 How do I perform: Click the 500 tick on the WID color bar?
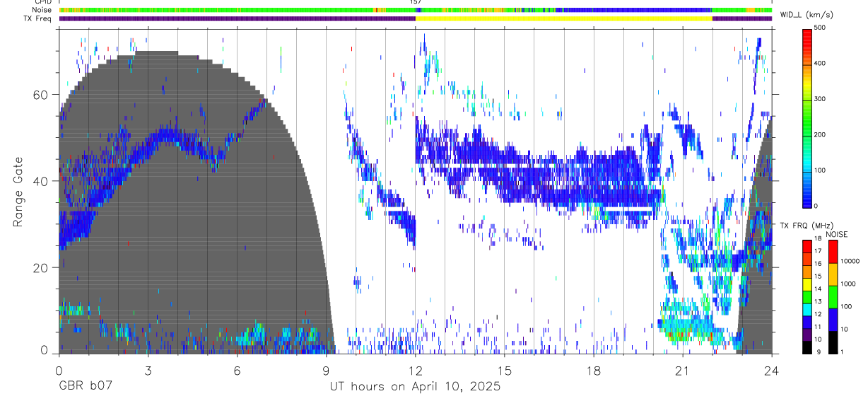pos(819,28)
